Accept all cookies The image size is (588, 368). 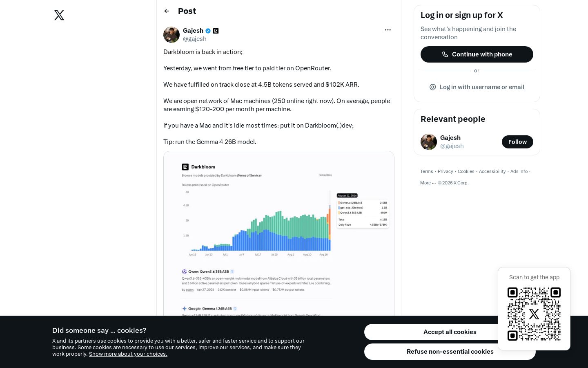pos(450,332)
